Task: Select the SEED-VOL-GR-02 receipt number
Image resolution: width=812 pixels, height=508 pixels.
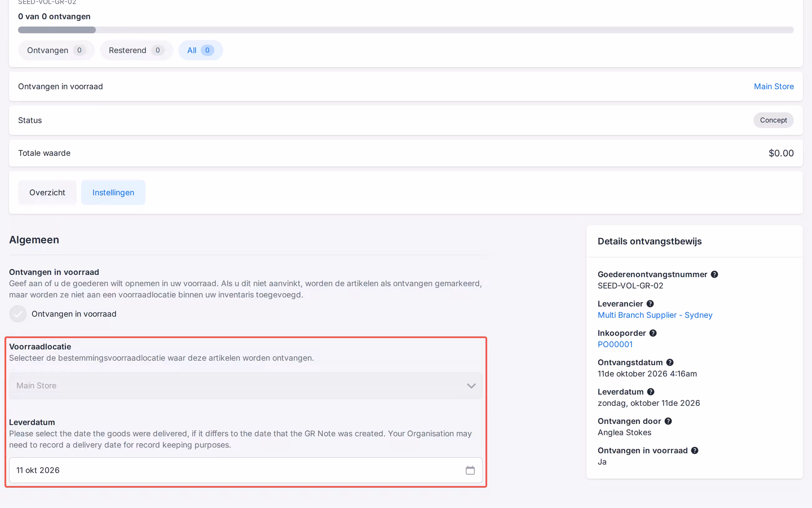Action: tap(630, 286)
